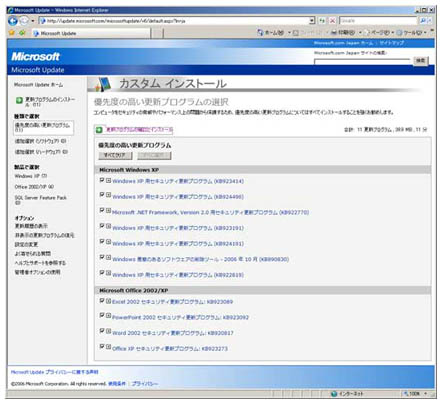Click the IE Forward navigation button
The image size is (442, 404).
(x=24, y=21)
